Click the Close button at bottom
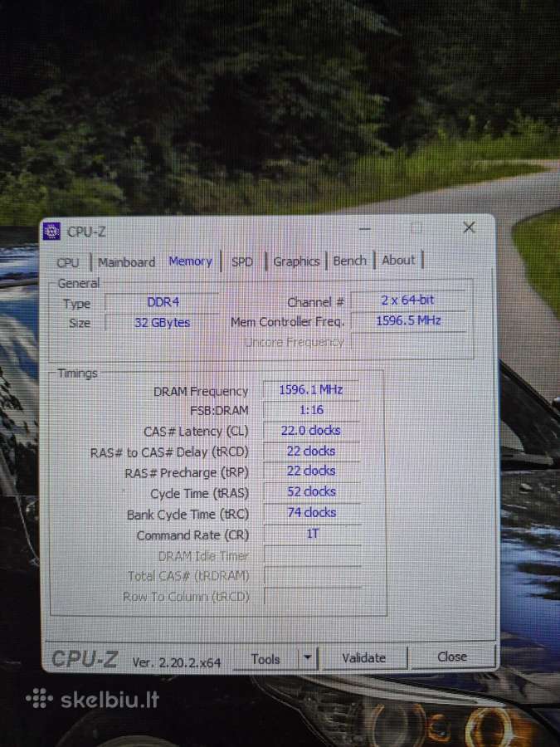The width and height of the screenshot is (560, 747). (x=452, y=657)
